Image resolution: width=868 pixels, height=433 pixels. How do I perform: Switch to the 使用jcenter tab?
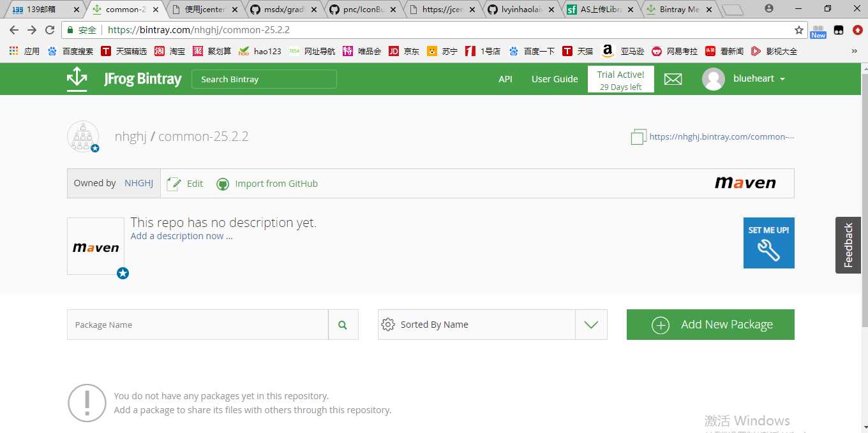click(x=205, y=10)
